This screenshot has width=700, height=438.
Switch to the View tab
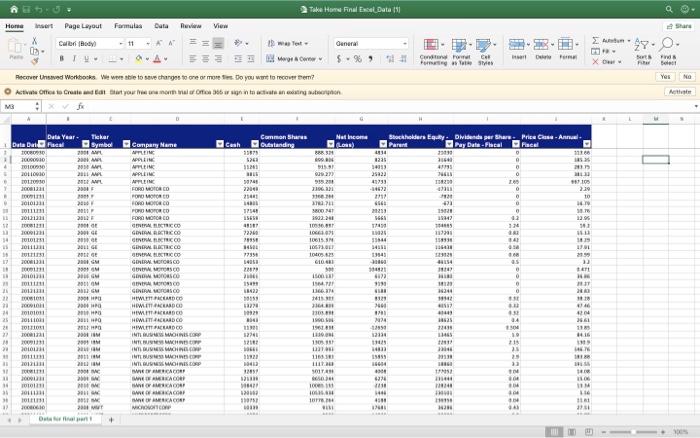[x=221, y=26]
